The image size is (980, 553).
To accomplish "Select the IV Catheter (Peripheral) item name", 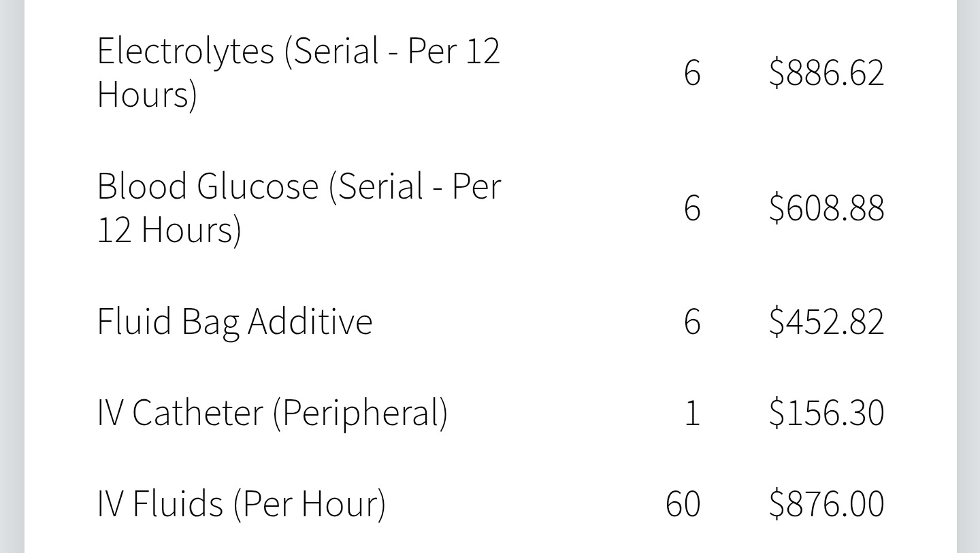I will pos(272,413).
